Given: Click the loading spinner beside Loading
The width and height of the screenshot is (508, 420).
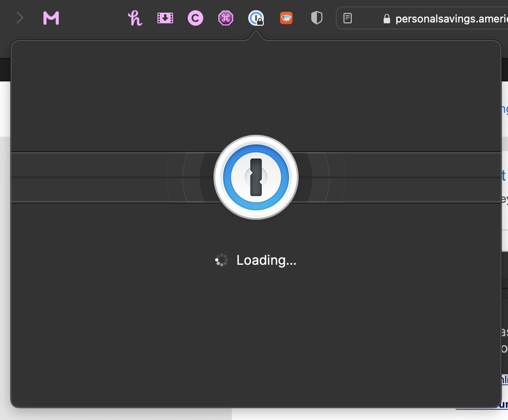Looking at the screenshot, I should (221, 260).
